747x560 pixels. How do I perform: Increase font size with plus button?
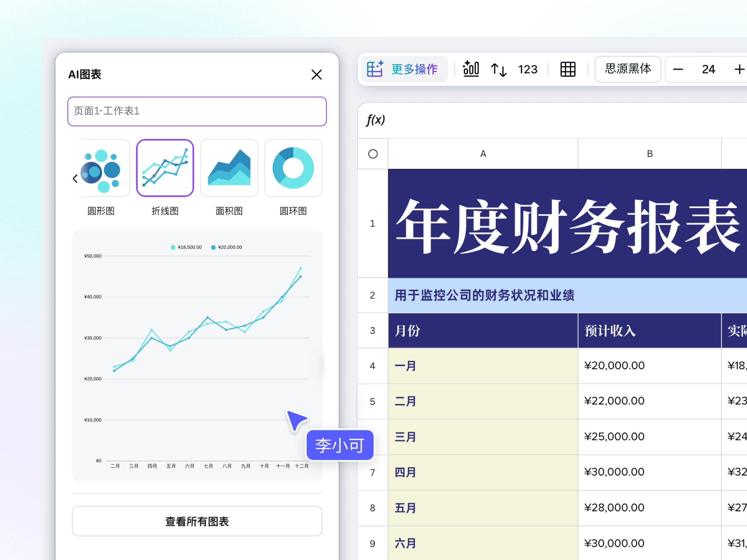[739, 69]
